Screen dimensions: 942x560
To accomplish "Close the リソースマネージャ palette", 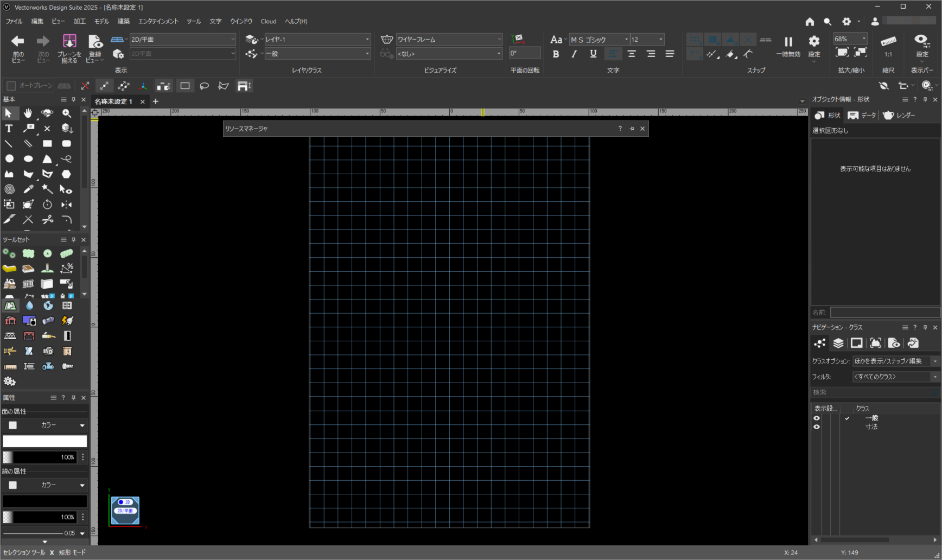I will coord(642,129).
